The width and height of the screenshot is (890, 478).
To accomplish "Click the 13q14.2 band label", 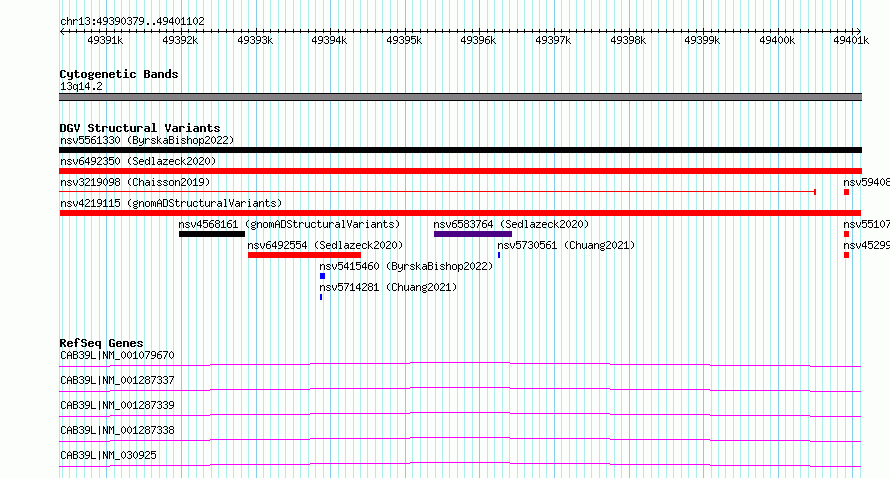I will click(81, 86).
